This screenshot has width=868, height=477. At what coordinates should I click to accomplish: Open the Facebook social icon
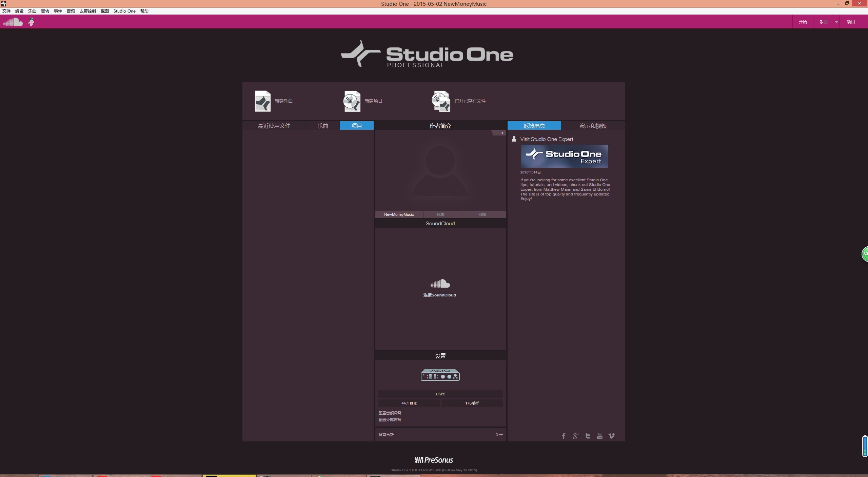(564, 436)
